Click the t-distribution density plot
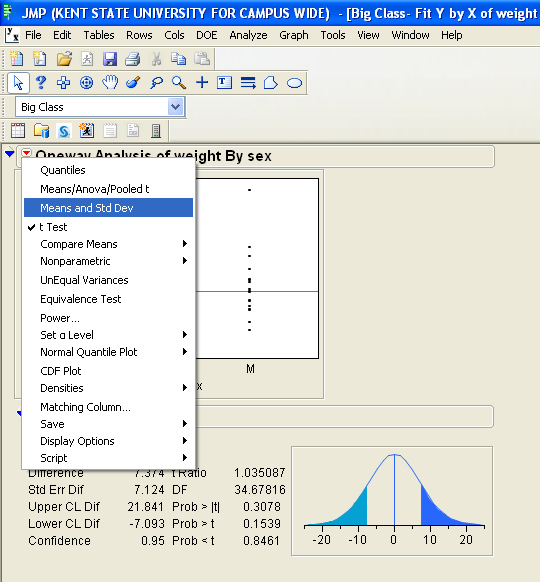Screen dimensions: 540x582 coord(392,501)
